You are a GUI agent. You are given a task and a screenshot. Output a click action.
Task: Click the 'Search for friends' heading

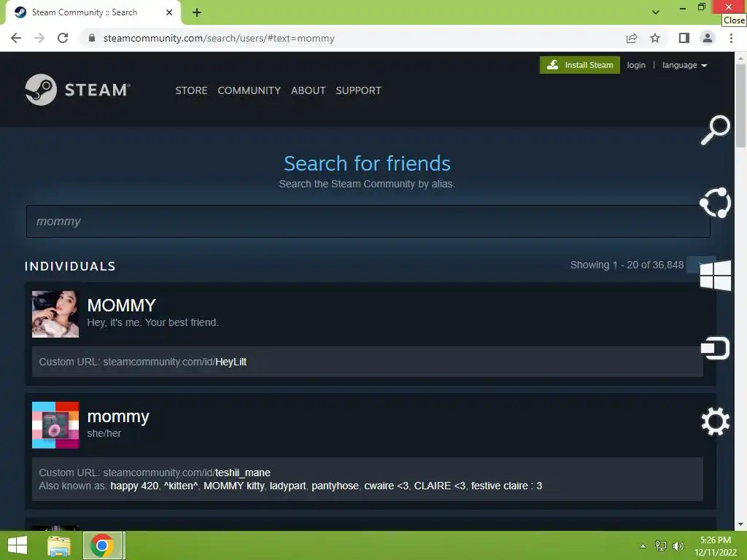pos(367,163)
